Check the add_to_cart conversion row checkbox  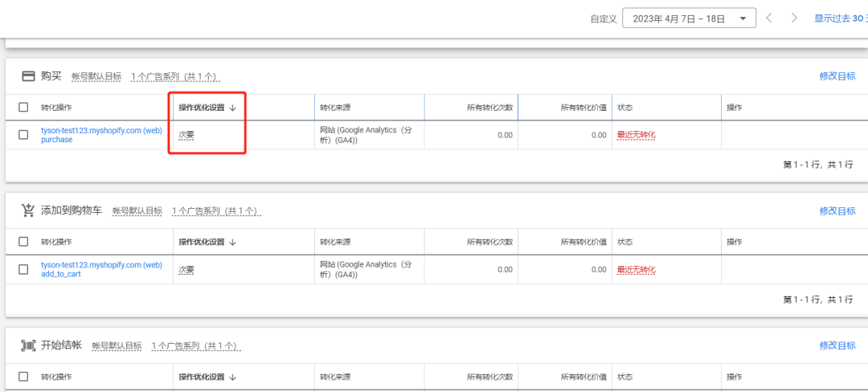pos(23,270)
